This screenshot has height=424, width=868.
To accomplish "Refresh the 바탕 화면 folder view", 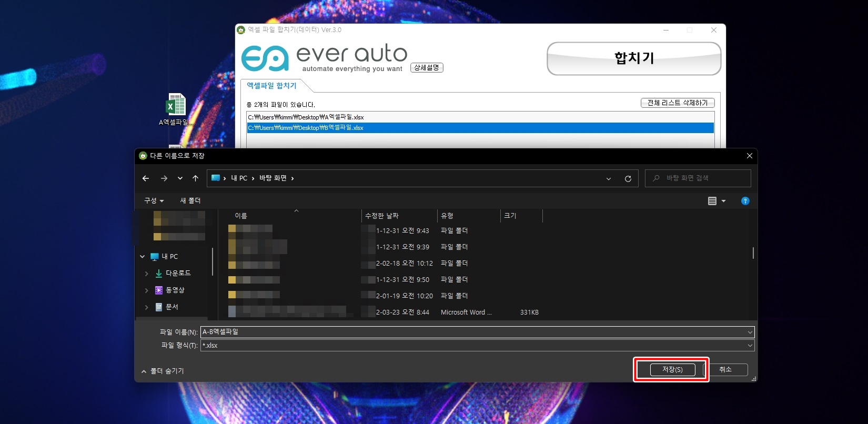I will click(628, 179).
